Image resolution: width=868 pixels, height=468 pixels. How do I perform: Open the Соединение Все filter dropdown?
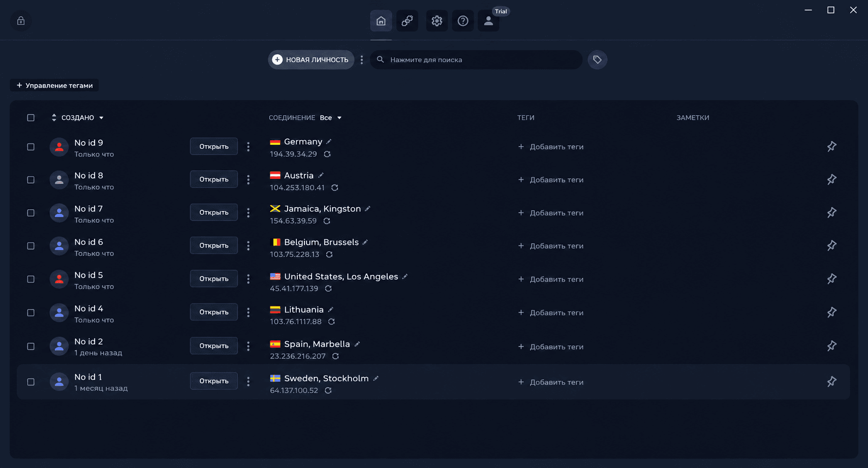click(331, 118)
